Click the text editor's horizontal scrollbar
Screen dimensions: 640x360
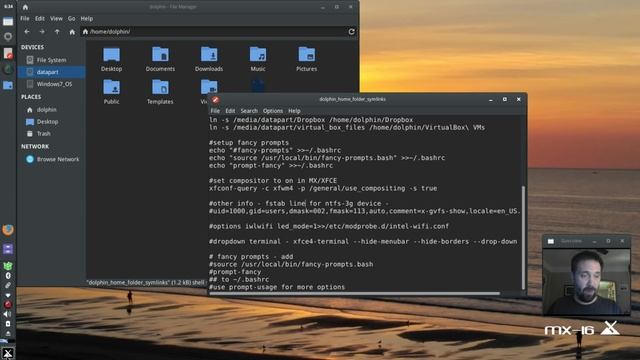354,293
